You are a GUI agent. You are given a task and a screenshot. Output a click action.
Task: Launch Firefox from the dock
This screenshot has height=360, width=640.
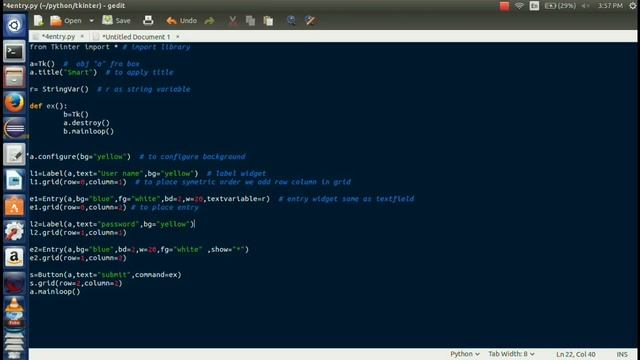[14, 103]
